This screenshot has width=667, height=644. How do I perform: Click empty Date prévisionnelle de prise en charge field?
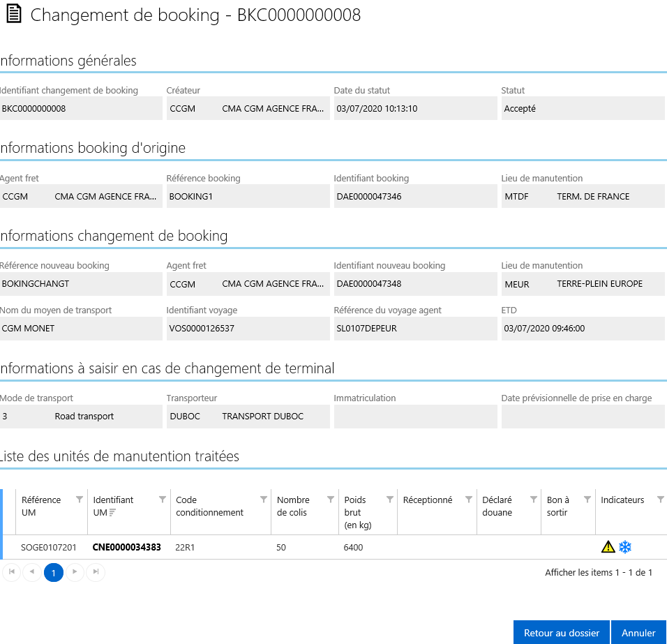pos(583,417)
